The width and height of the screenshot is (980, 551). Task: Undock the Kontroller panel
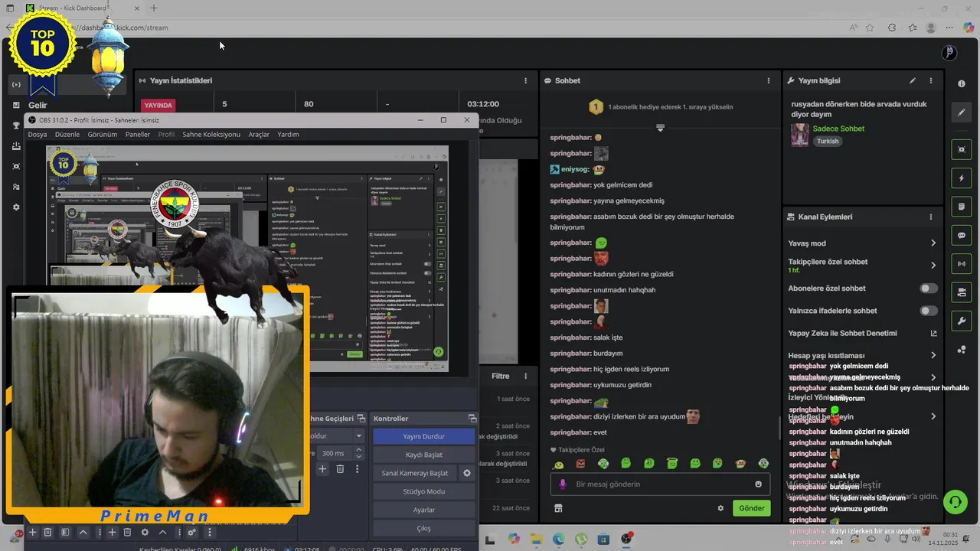click(472, 419)
